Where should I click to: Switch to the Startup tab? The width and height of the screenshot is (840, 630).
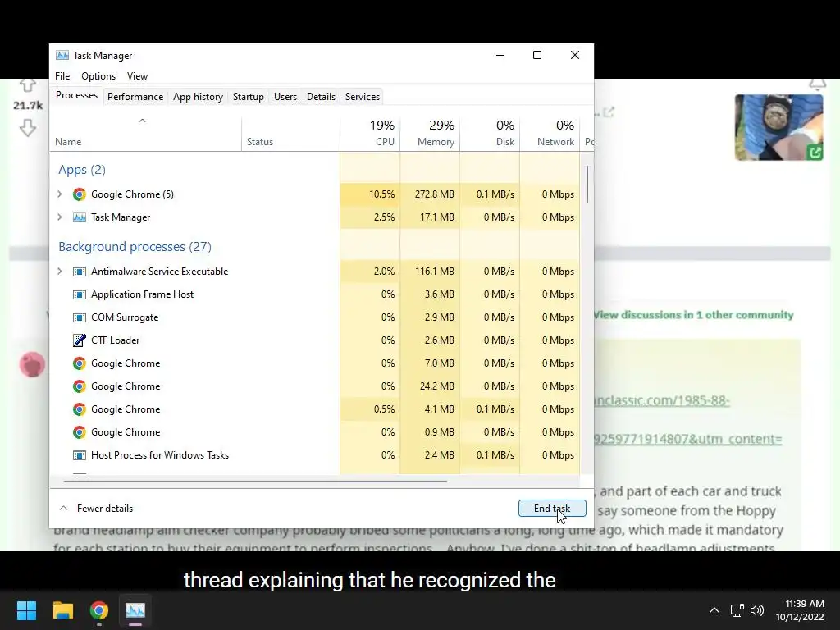coord(248,97)
